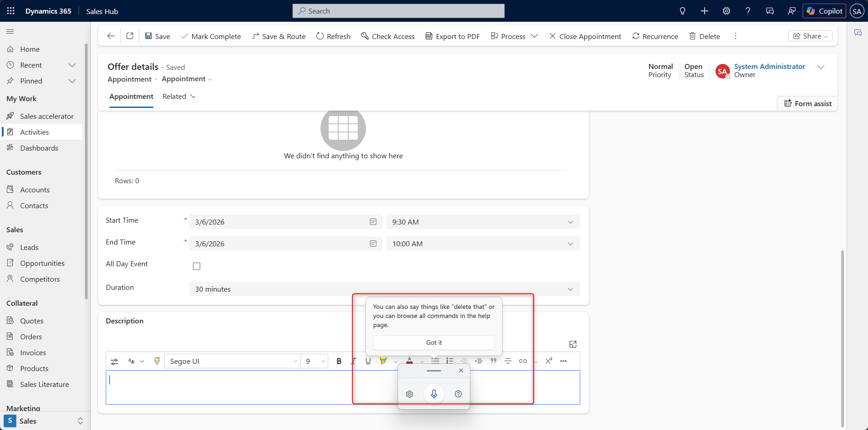Viewport: 868px width, 430px height.
Task: Click inside the Description text area
Action: [x=227, y=387]
